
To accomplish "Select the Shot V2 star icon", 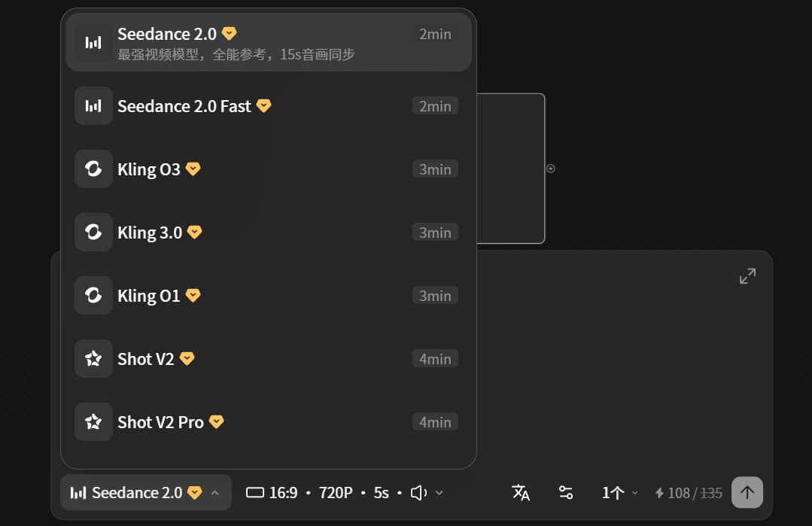I will (93, 359).
